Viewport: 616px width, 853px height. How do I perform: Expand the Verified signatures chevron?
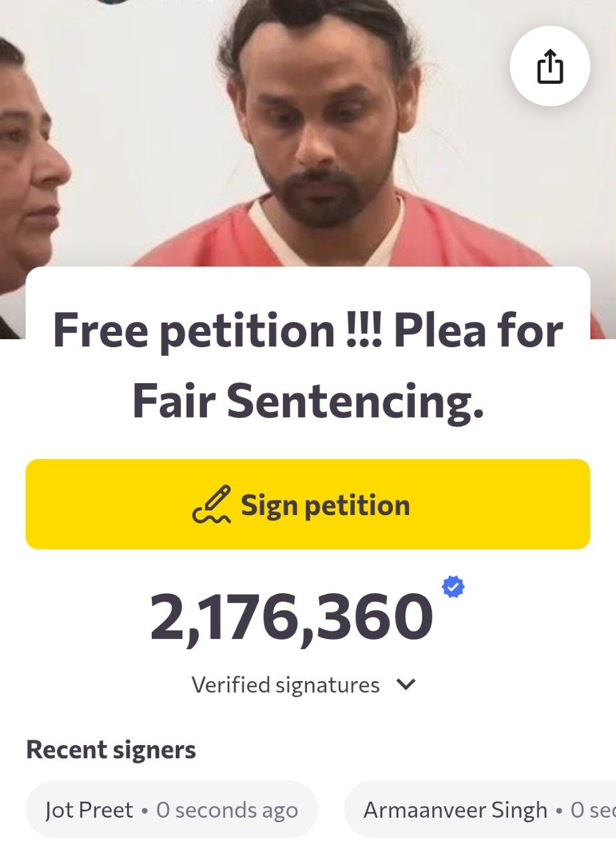point(406,684)
